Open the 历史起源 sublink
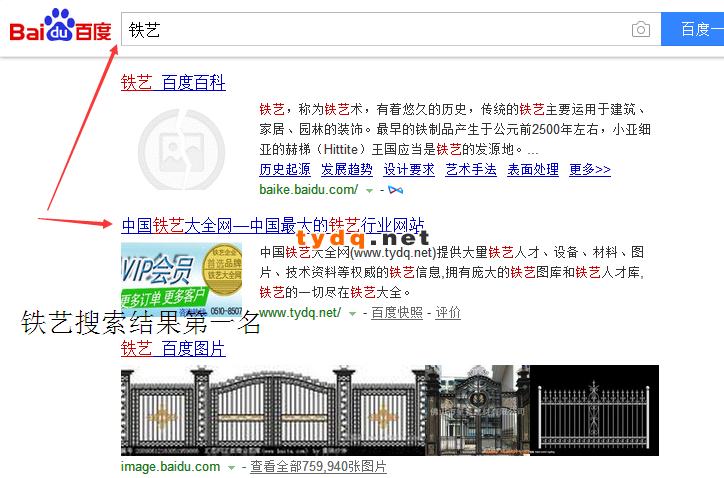 click(285, 169)
